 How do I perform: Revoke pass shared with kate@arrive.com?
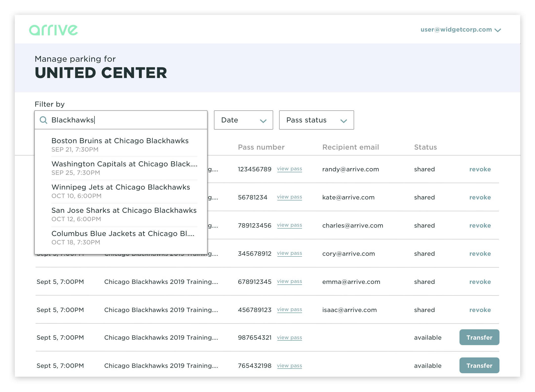[480, 197]
